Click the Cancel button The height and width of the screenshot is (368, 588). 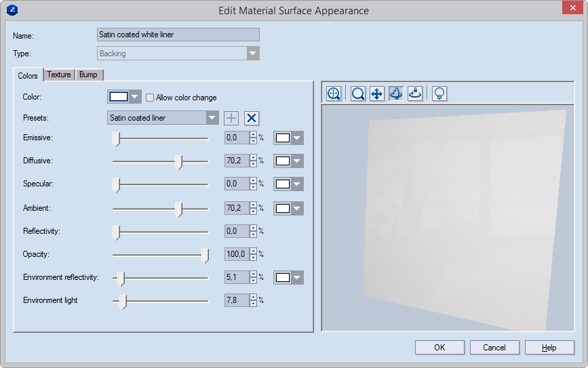[494, 348]
